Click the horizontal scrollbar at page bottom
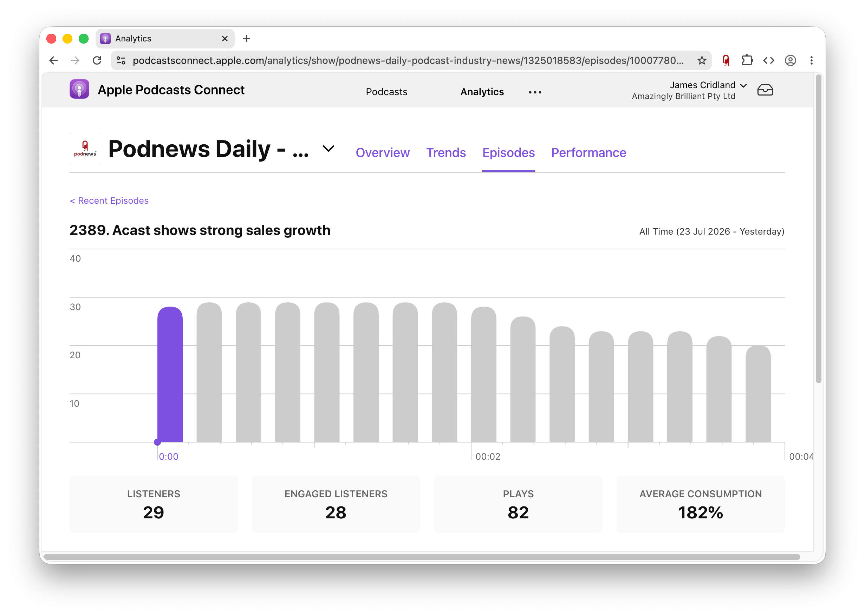This screenshot has height=616, width=865. tap(422, 557)
